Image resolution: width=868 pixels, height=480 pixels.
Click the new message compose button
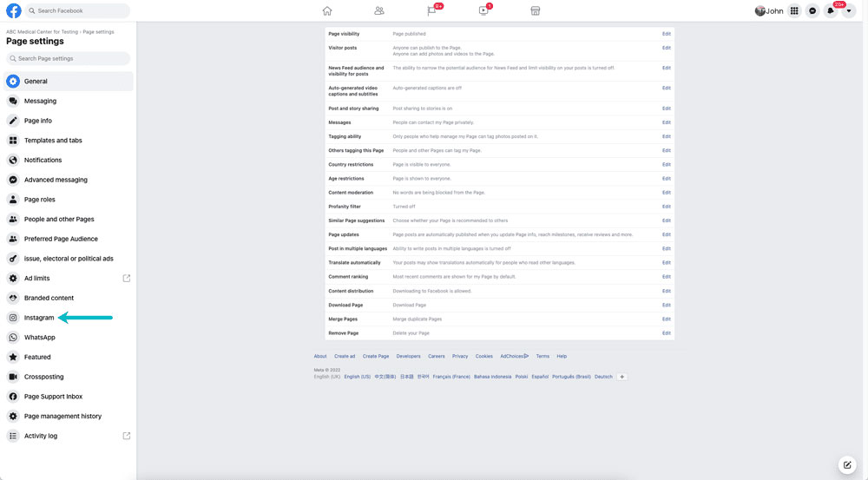[x=847, y=466]
